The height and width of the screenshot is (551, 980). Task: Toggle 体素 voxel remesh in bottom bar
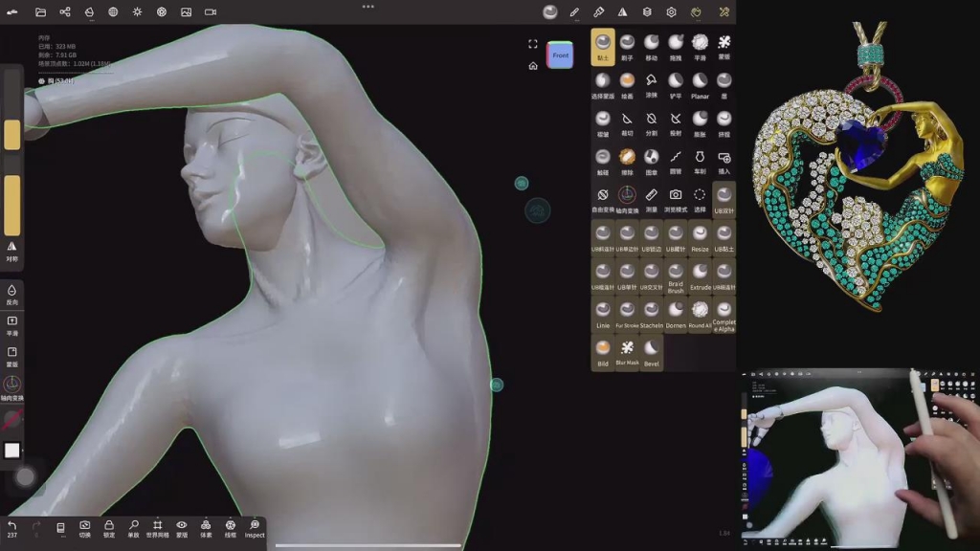tap(206, 528)
